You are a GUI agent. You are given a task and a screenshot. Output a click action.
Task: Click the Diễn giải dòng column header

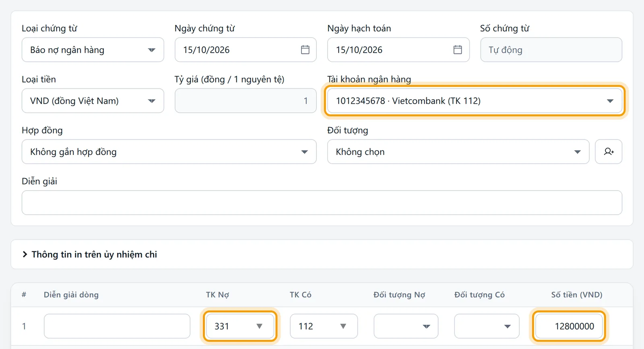click(71, 295)
